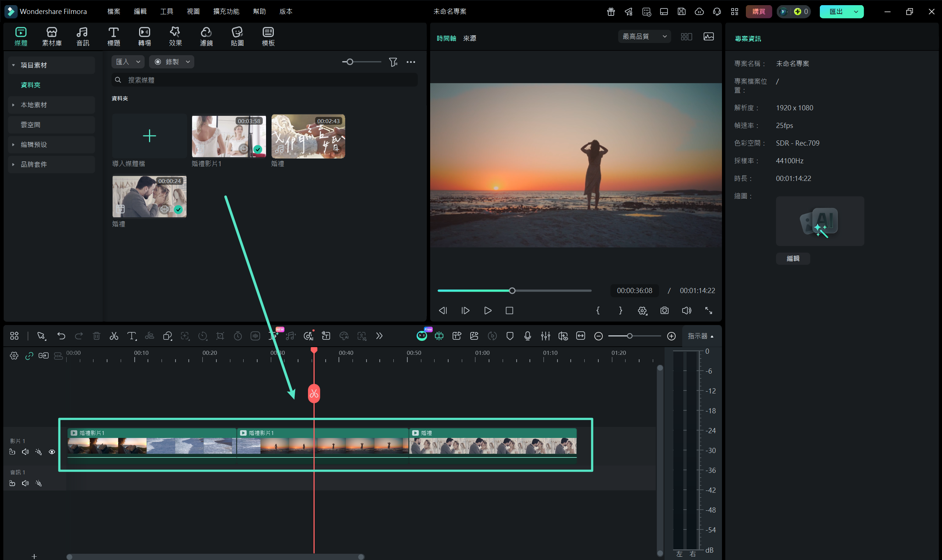
Task: Hide video track 影片 1 with the eye icon
Action: 52,452
